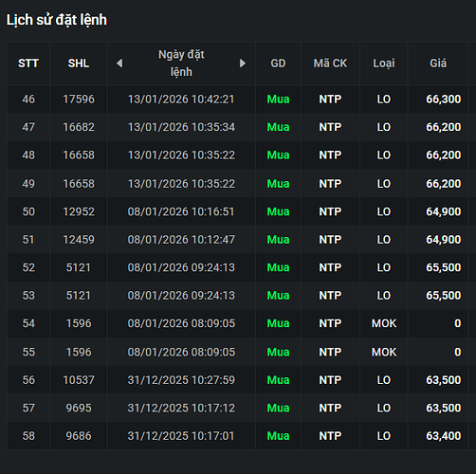This screenshot has height=474, width=476.
Task: Click the left arrow beside Ngày đặt lệnh
Action: [x=119, y=64]
